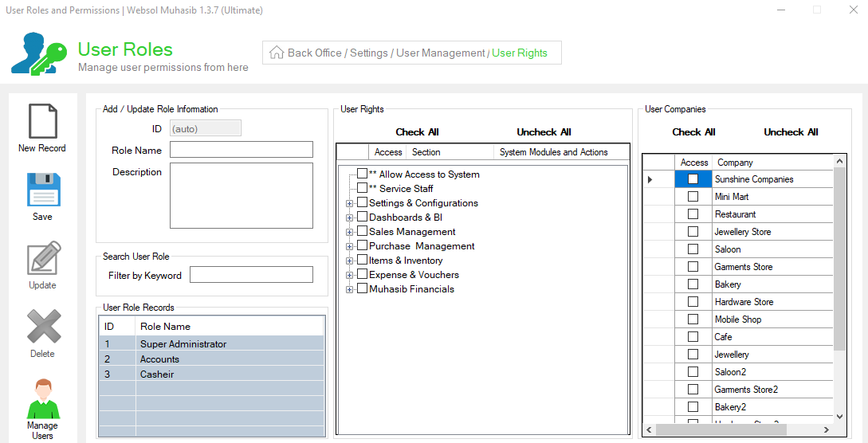The image size is (868, 443).
Task: Click the User Roles key logo icon
Action: click(39, 53)
